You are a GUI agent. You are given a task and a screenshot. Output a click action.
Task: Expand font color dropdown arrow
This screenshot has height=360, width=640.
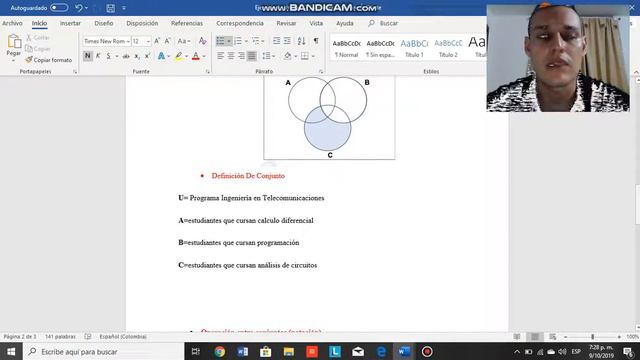(x=204, y=56)
